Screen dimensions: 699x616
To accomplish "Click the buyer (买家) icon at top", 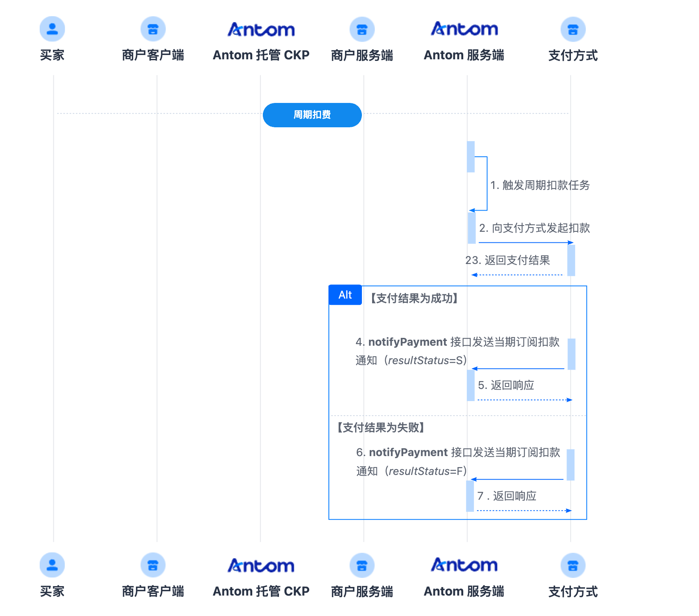I will (52, 29).
